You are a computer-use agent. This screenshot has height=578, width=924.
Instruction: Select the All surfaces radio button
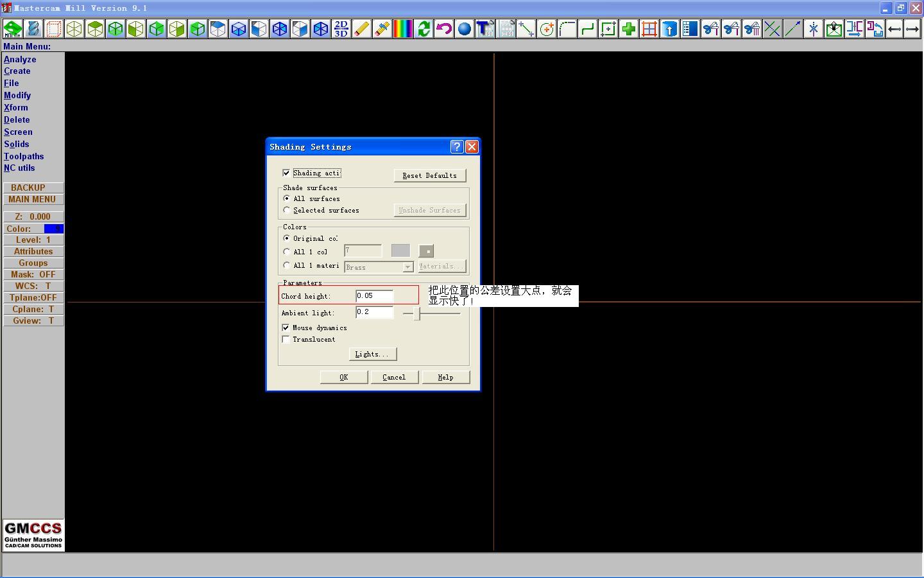pyautogui.click(x=287, y=198)
